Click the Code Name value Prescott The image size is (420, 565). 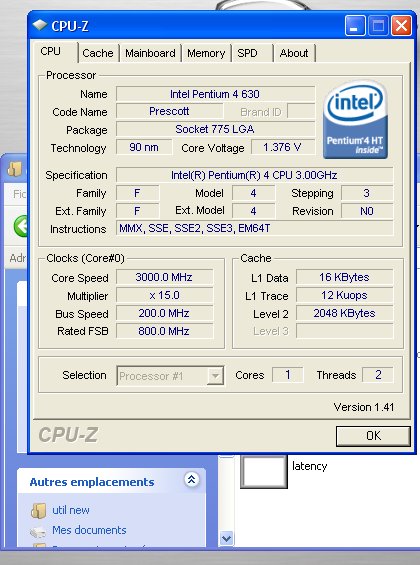(169, 111)
